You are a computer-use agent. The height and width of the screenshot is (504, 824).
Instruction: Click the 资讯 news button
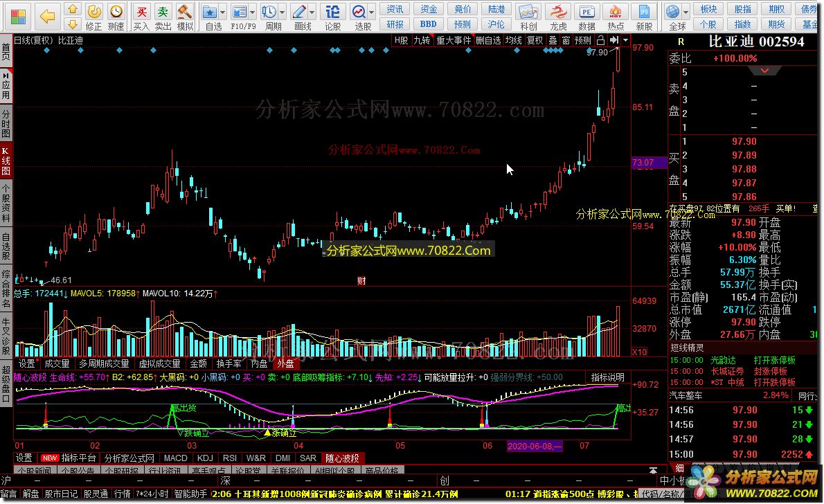coord(395,9)
